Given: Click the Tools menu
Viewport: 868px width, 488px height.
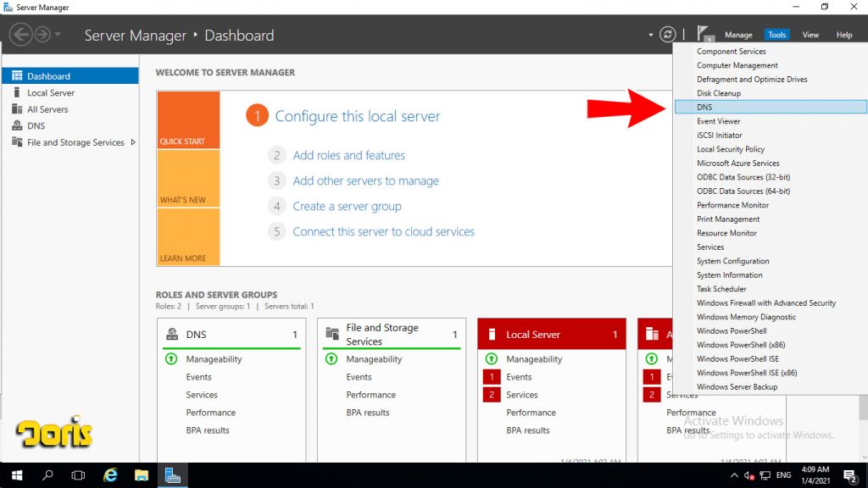Looking at the screenshot, I should point(776,34).
